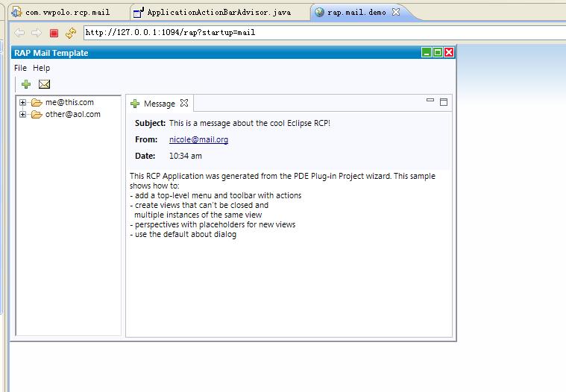The height and width of the screenshot is (392, 566).
Task: Close the RAP Mail Template window
Action: [x=449, y=53]
